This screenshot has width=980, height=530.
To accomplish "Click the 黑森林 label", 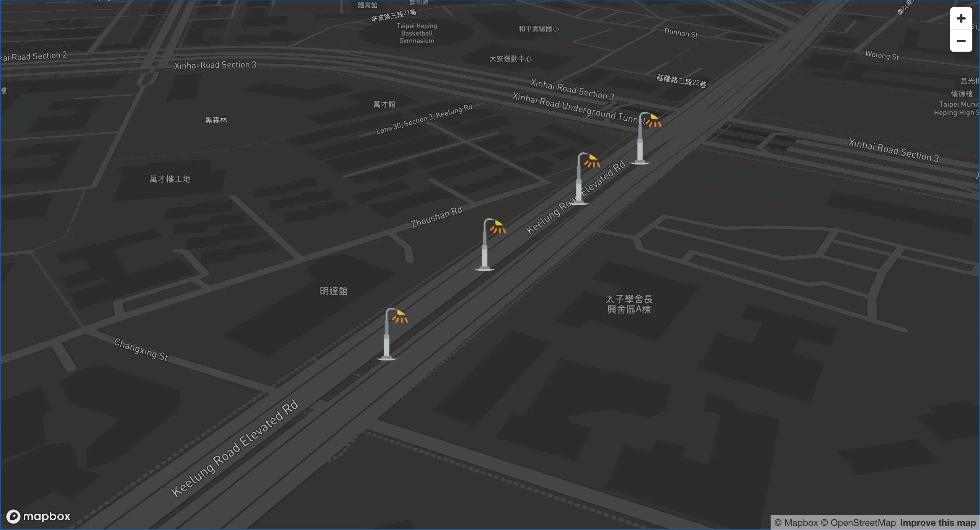I will [x=216, y=120].
